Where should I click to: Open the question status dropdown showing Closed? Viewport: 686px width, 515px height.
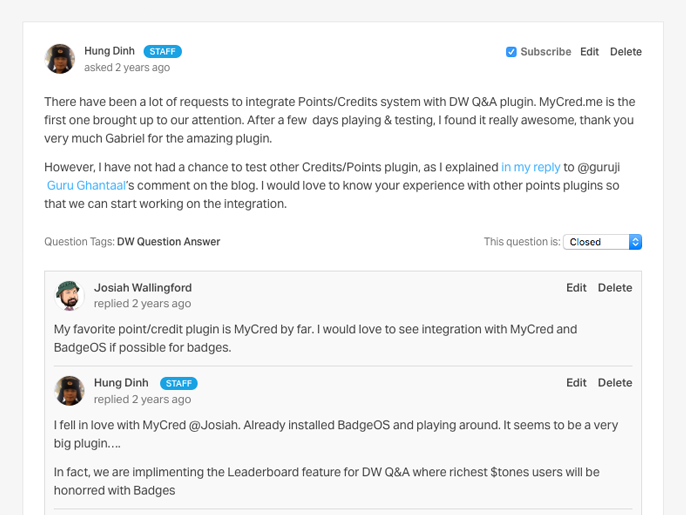(602, 242)
